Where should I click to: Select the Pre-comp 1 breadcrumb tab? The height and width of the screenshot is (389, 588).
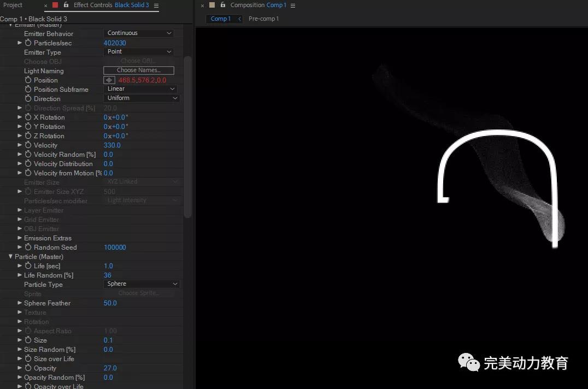click(263, 19)
